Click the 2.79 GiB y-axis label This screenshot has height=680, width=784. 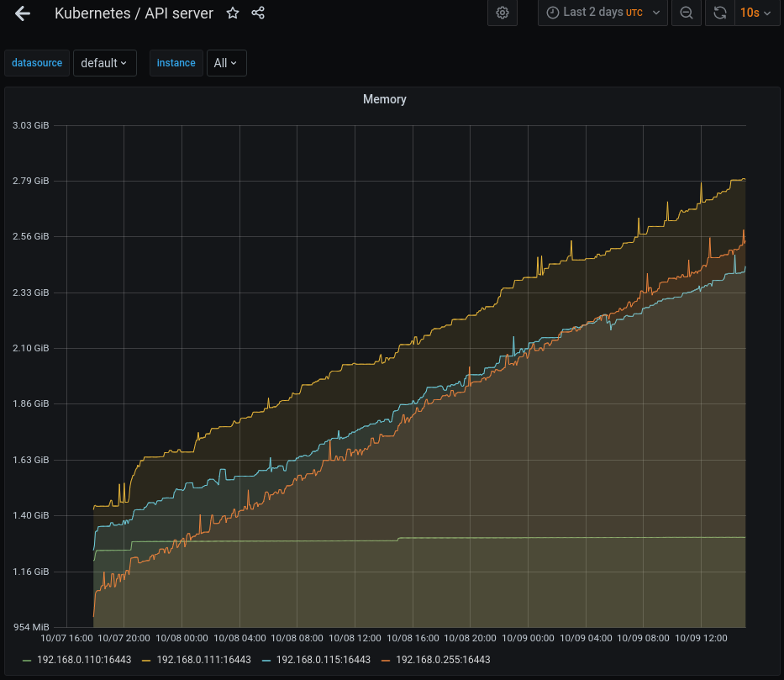30,181
